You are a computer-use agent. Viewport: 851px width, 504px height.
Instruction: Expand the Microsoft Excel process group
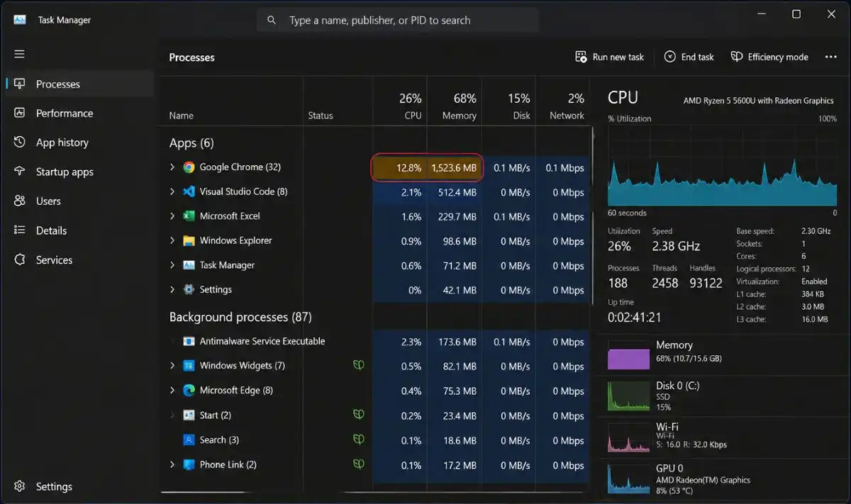click(x=172, y=216)
